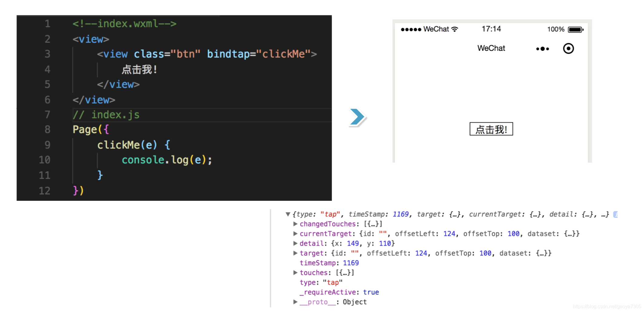Viewport: 644px width, 312px height.
Task: Expand the __proto__ Object entry
Action: coord(295,302)
